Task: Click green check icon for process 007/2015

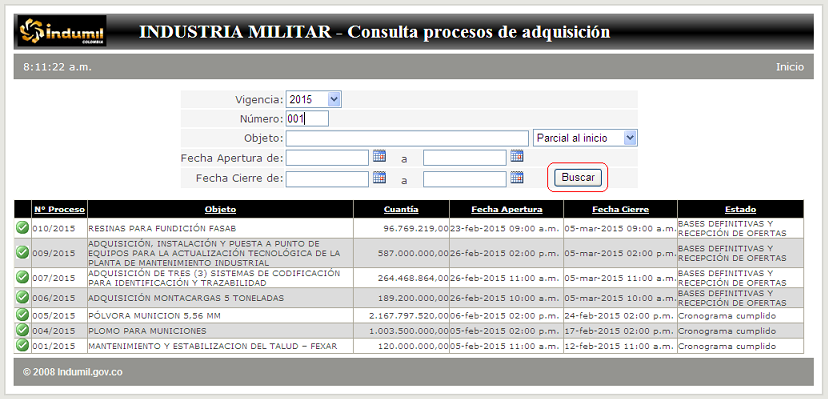Action: click(x=22, y=277)
